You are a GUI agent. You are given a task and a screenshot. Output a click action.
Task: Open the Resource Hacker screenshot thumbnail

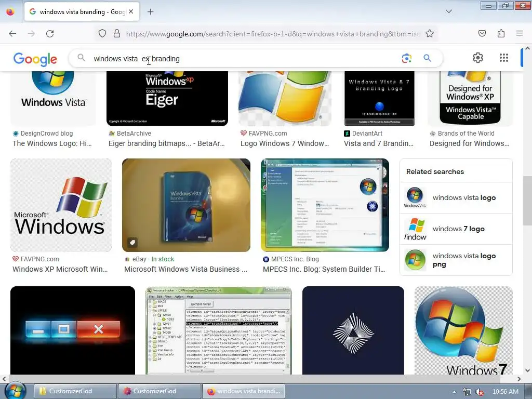click(219, 330)
